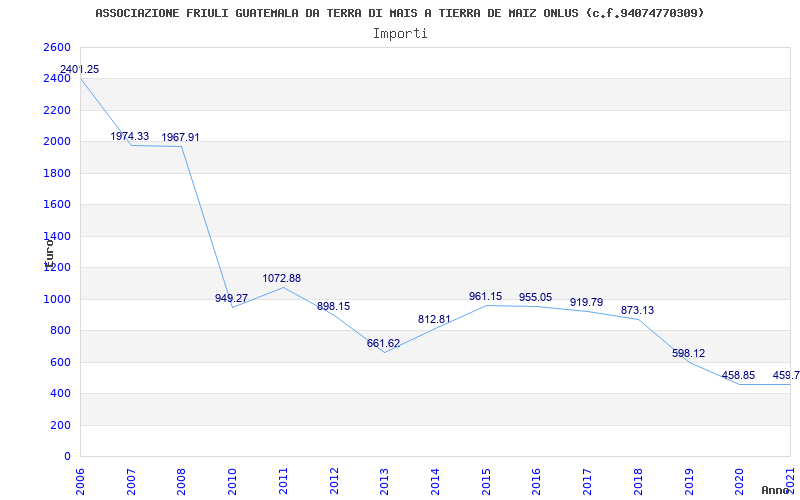Click y-axis value 1600
The width and height of the screenshot is (800, 500).
tap(57, 205)
